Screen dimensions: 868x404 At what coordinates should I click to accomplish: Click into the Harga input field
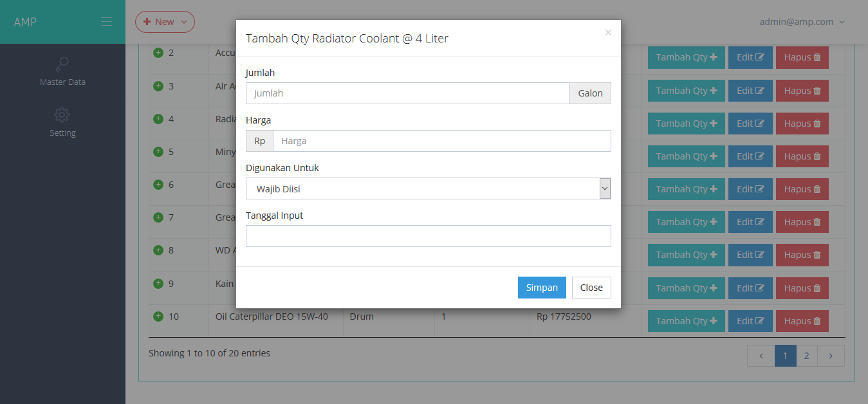[441, 141]
